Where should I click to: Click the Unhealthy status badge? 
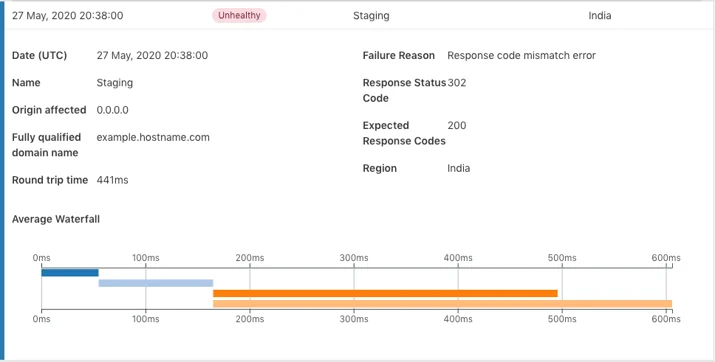pyautogui.click(x=239, y=16)
